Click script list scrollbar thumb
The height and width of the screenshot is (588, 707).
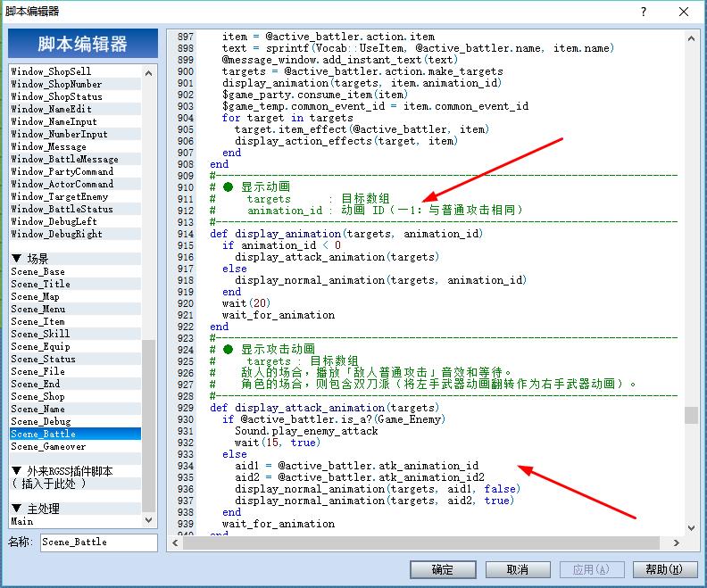148,426
